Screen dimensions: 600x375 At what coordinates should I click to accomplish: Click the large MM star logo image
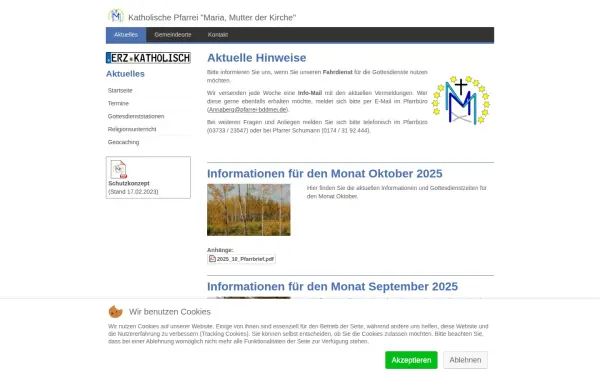461,100
